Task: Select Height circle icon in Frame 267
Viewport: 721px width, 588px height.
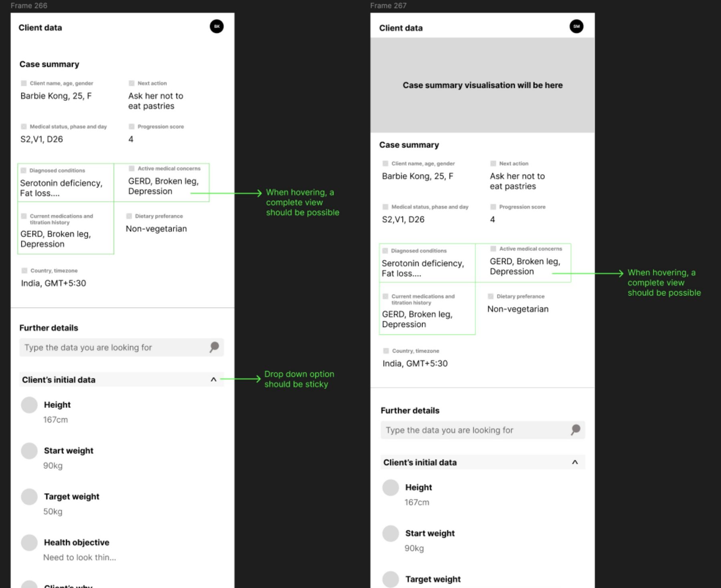Action: (391, 487)
